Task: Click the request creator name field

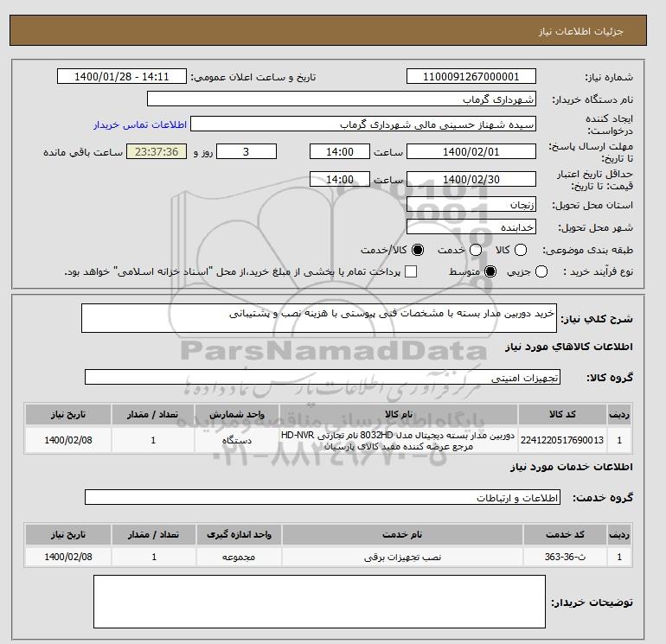Action: [x=362, y=124]
